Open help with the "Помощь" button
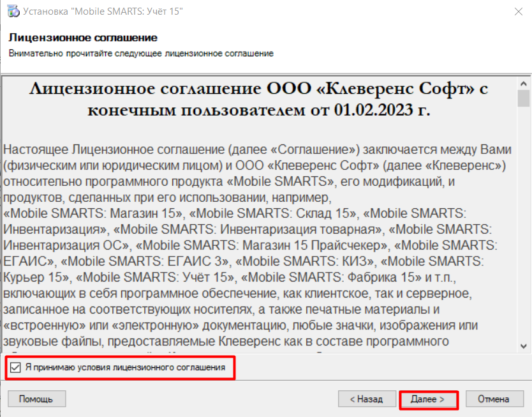 [x=36, y=399]
